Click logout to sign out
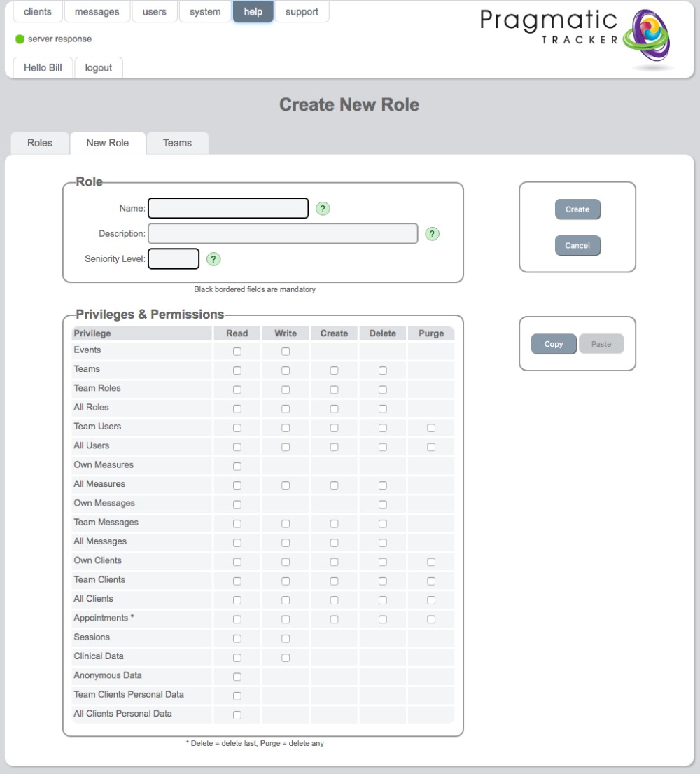This screenshot has width=700, height=774. 98,67
